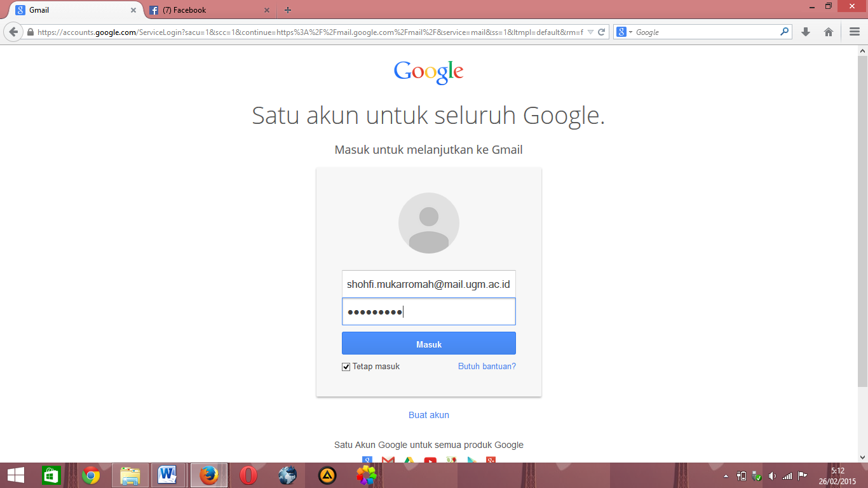This screenshot has width=868, height=488.
Task: Switch to Microsoft Word in taskbar
Action: pos(168,475)
